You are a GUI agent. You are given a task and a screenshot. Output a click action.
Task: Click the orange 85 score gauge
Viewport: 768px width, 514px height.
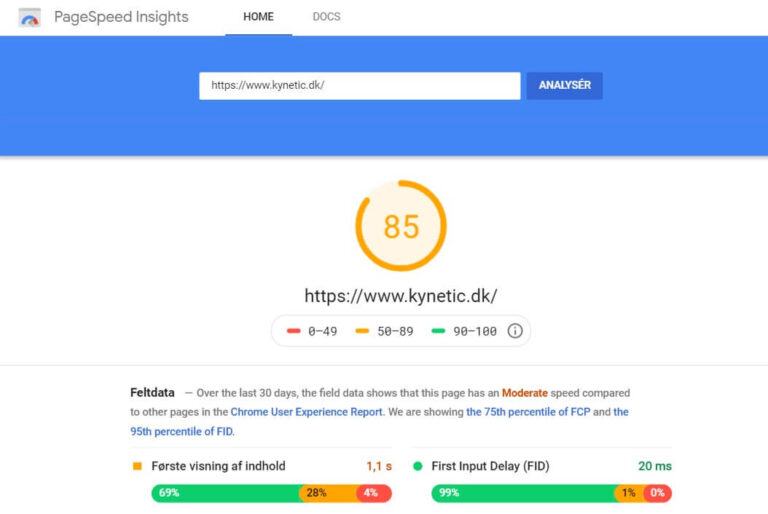(x=401, y=226)
